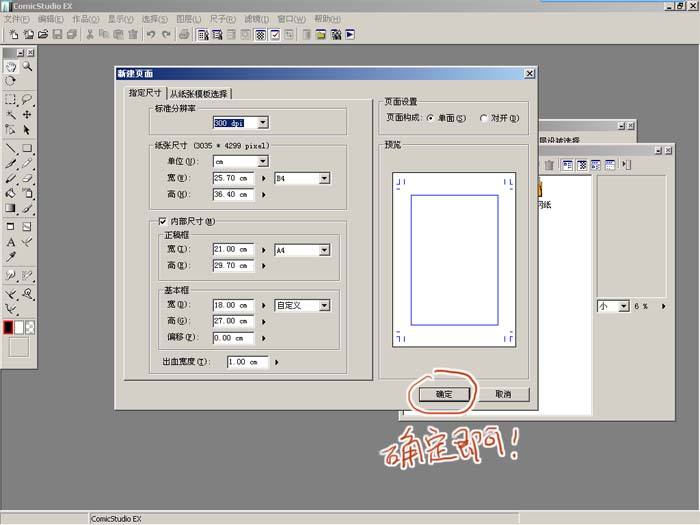Toggle the 内部尺寸 checkbox
The height and width of the screenshot is (525, 700).
(162, 221)
